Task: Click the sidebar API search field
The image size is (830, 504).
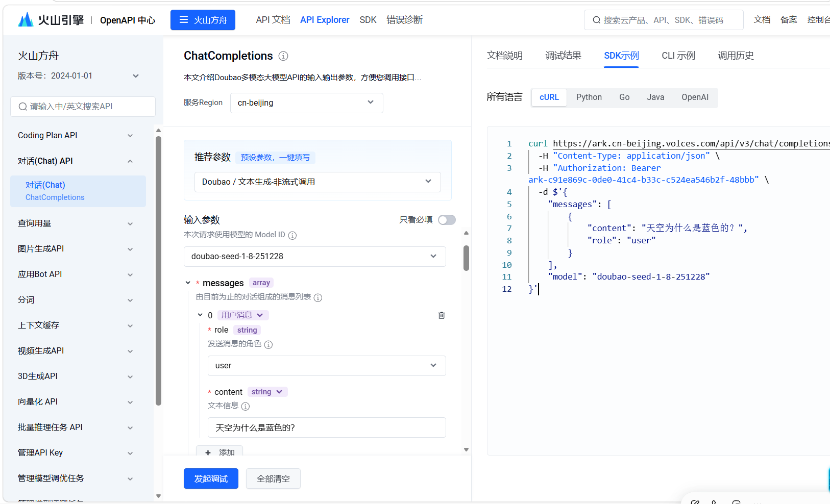Action: pyautogui.click(x=83, y=107)
